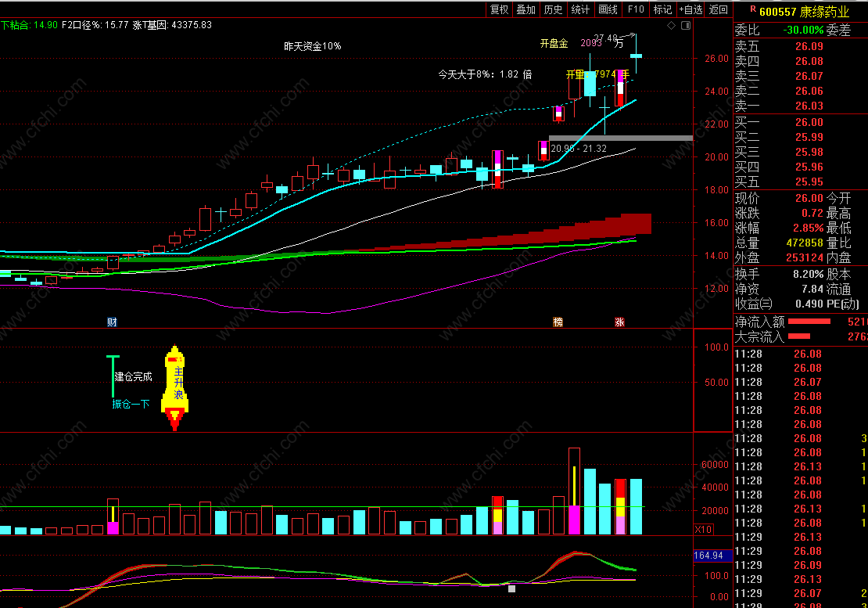Click the 卖二 26.06 ask row
The height and width of the screenshot is (608, 868).
pos(779,92)
